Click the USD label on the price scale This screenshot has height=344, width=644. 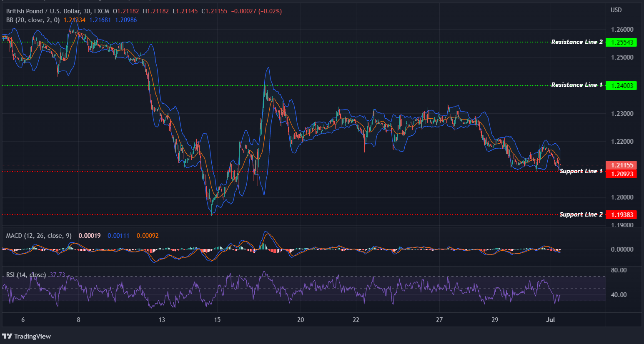pos(616,10)
